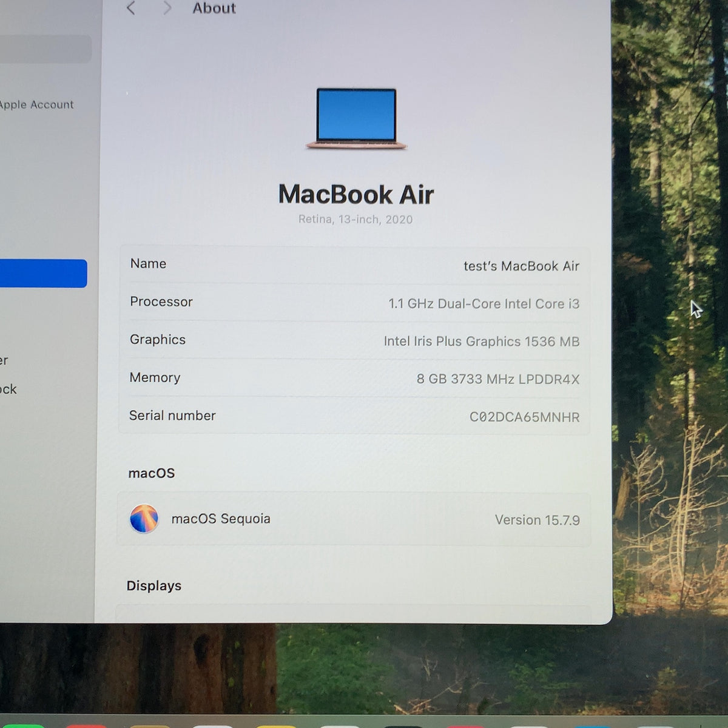Go forward with the right chevron arrow

tap(167, 8)
